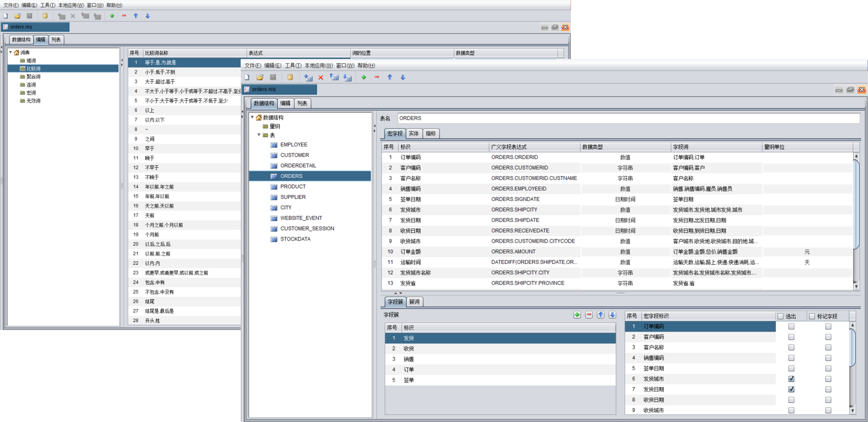
Task: Click the move table down icon in front toolbar
Action: [x=347, y=77]
